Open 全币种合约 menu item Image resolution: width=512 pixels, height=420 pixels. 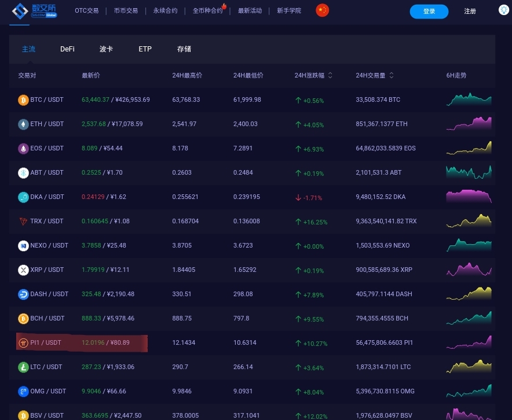pos(208,11)
